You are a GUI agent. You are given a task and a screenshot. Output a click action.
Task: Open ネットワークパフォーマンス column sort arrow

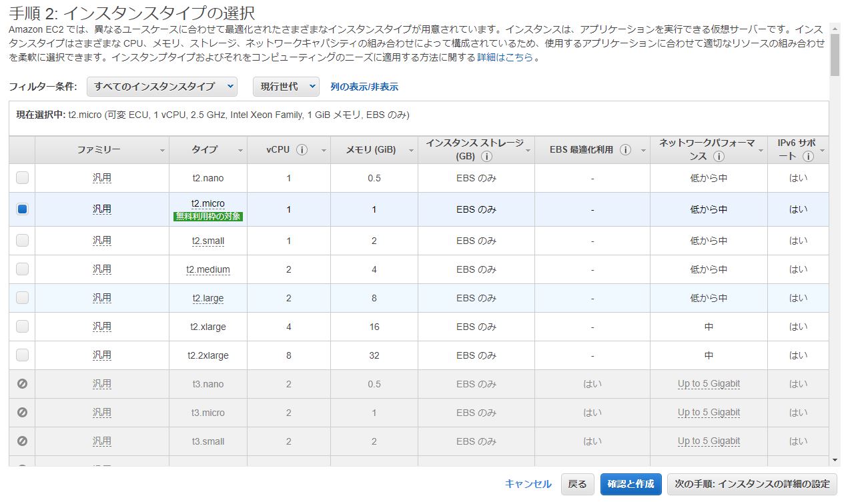coord(761,151)
